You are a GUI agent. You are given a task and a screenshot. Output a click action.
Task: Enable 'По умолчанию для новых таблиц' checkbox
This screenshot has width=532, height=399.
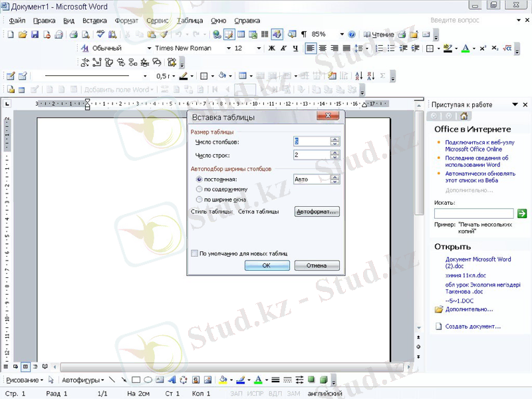point(195,253)
